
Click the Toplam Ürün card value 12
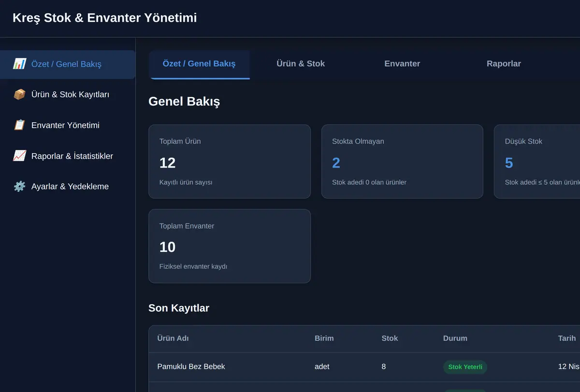click(x=167, y=163)
